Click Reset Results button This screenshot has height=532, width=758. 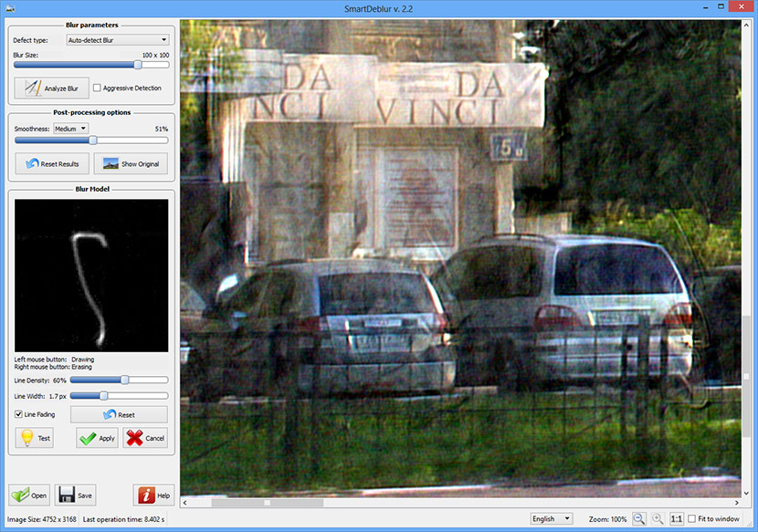point(52,164)
